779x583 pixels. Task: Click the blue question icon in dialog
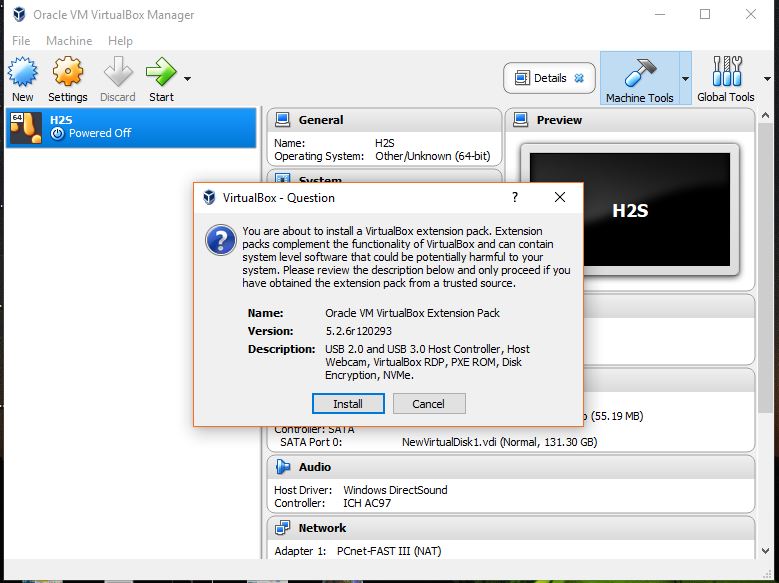pos(221,241)
